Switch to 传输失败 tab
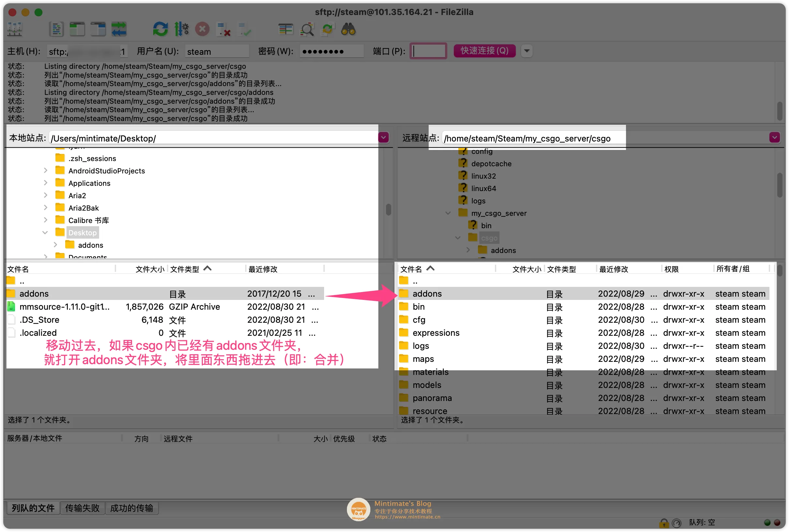The image size is (789, 532). coord(82,508)
